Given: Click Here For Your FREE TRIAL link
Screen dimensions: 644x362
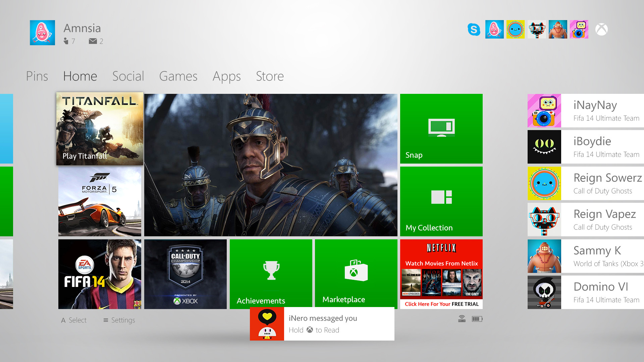Looking at the screenshot, I should pyautogui.click(x=441, y=304).
